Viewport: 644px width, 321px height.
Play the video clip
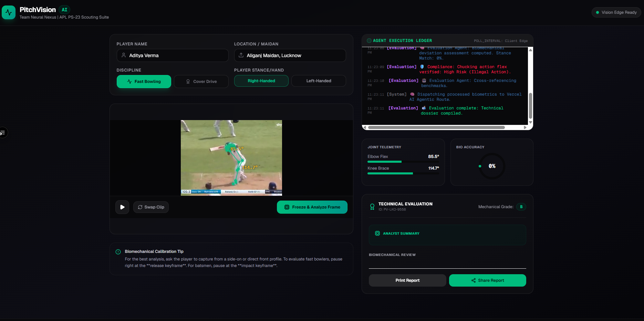pyautogui.click(x=122, y=207)
